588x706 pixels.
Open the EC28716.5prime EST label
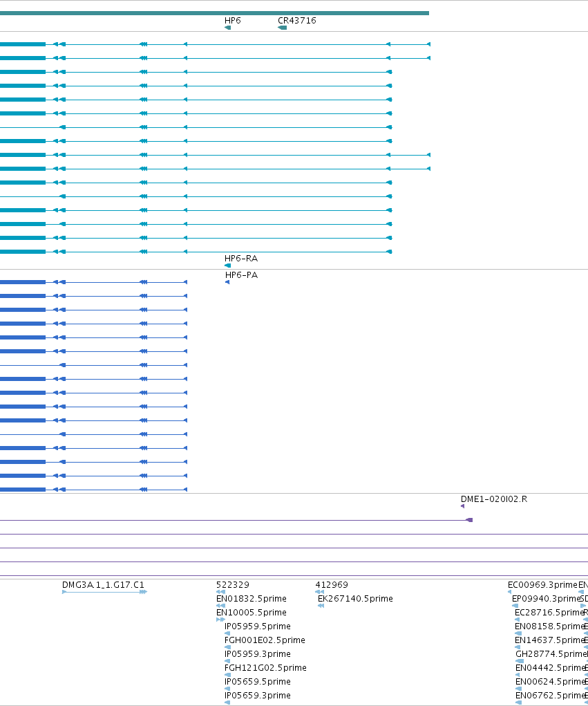(x=549, y=613)
